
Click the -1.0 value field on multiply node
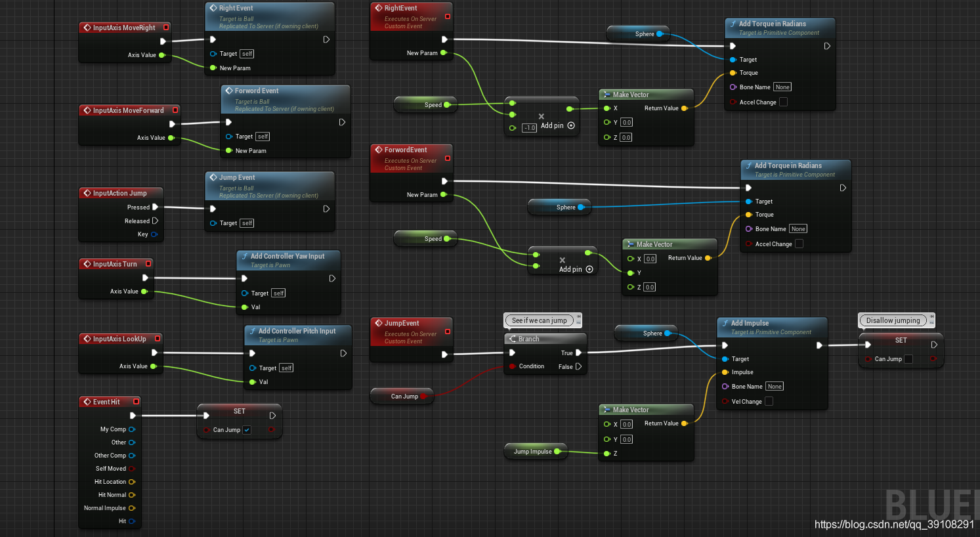[x=530, y=128]
